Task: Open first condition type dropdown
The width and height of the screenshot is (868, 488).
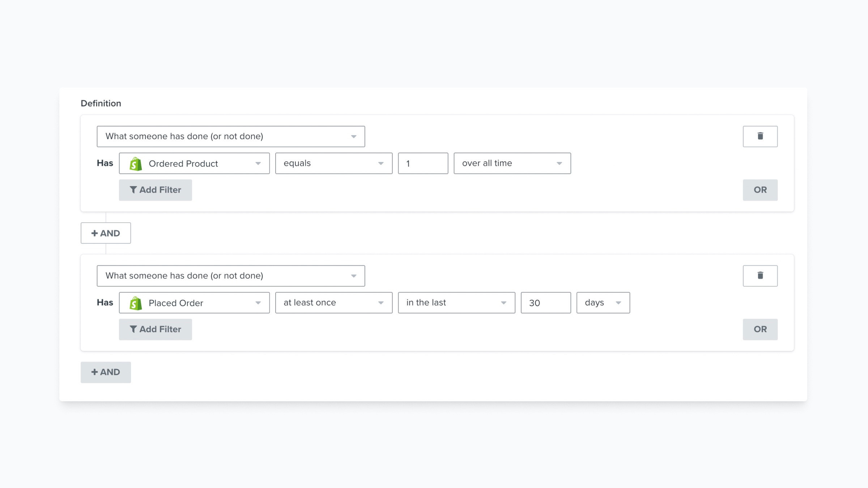Action: point(230,137)
